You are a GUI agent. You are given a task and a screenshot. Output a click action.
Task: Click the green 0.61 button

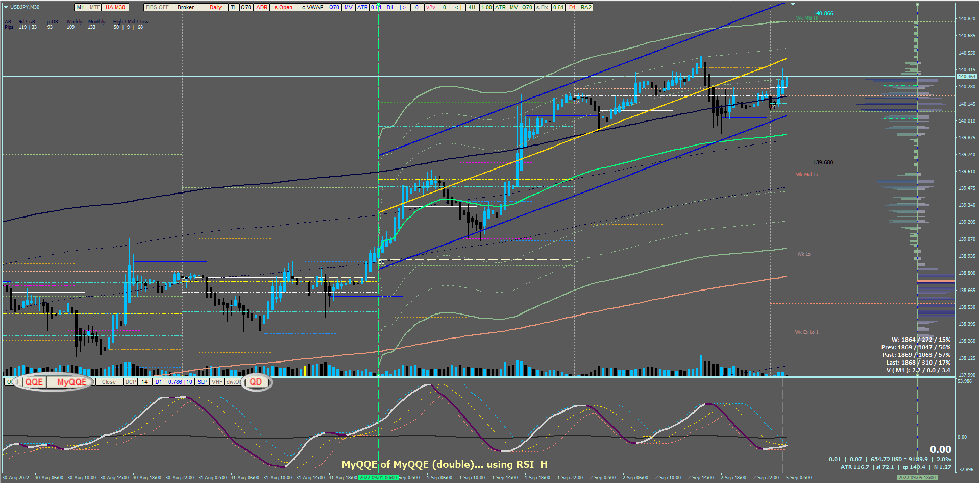(x=558, y=7)
